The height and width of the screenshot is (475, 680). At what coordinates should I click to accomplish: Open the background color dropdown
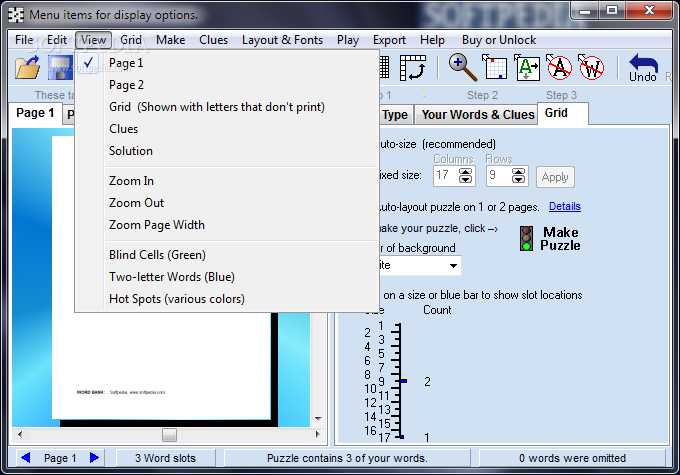pyautogui.click(x=453, y=265)
